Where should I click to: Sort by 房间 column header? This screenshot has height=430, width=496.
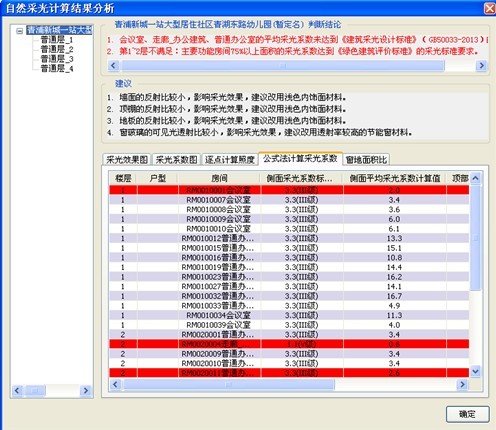(x=219, y=178)
